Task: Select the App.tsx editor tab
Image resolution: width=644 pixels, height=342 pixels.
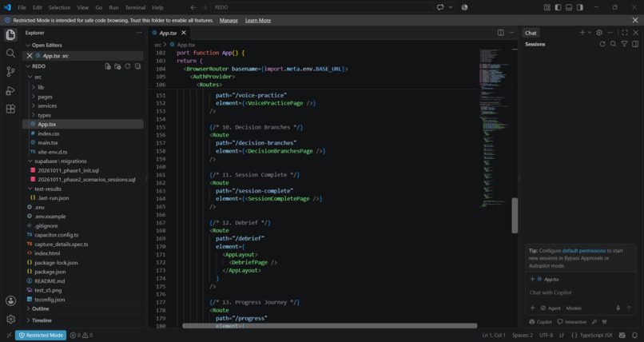Action: point(169,33)
